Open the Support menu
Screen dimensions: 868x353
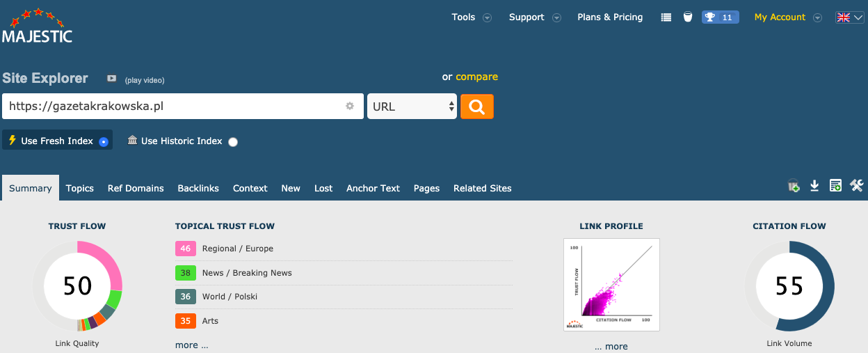[x=527, y=17]
